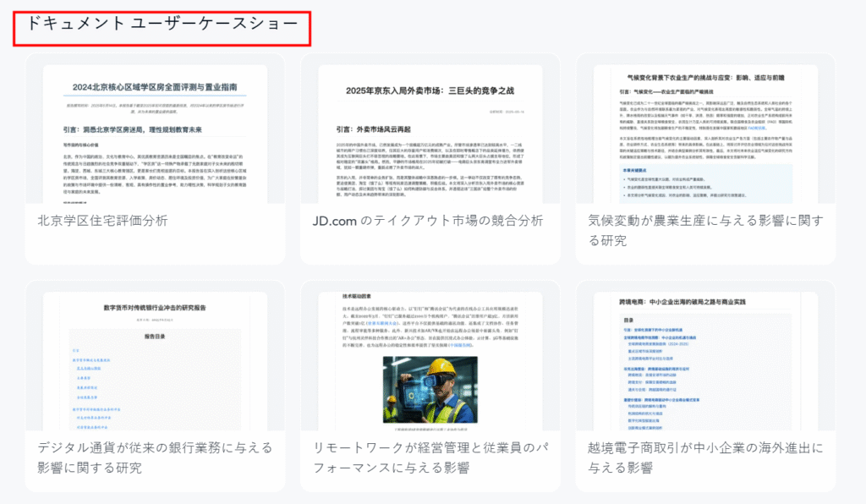The width and height of the screenshot is (866, 504).
Task: Click the 技术驱动因素 heading in remote work preview
Action: [361, 297]
